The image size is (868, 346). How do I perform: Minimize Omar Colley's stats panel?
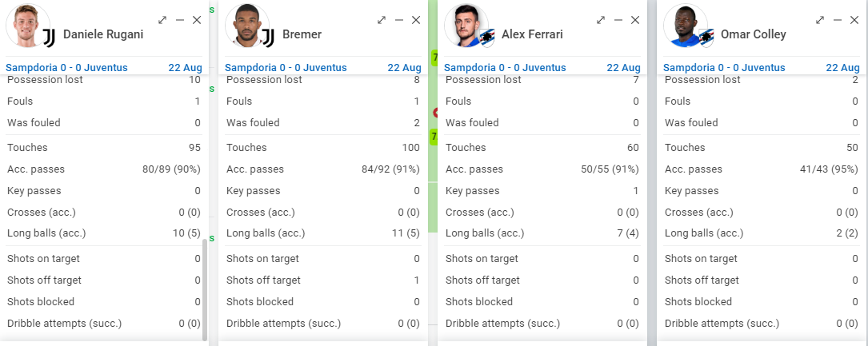tap(837, 20)
